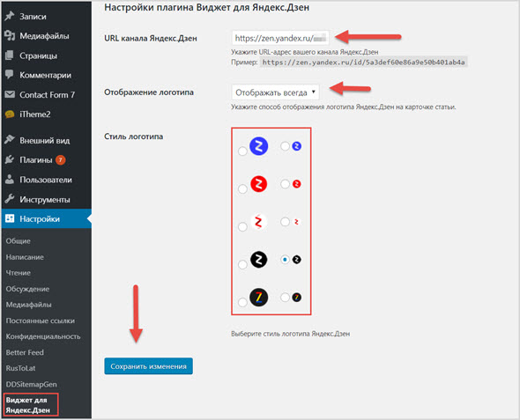Screen dimensions: 520x420
Task: Click the Сохранить изменения button
Action: [x=149, y=366]
